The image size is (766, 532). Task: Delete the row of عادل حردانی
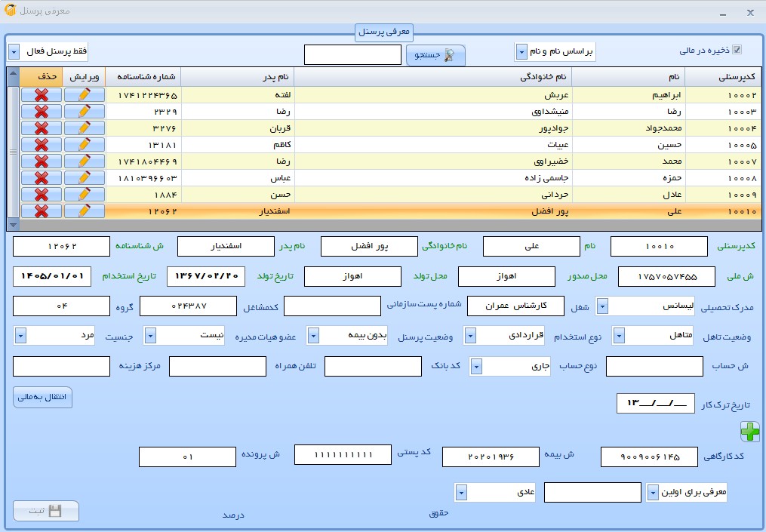click(x=42, y=195)
